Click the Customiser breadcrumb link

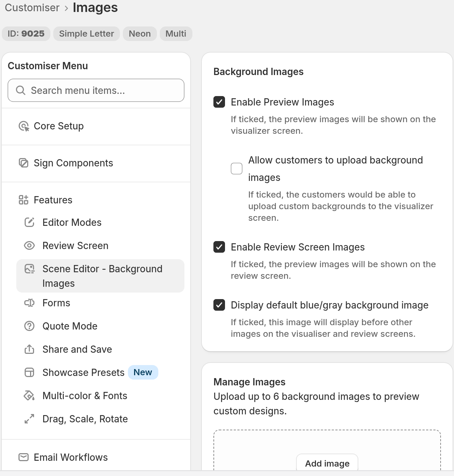(32, 8)
